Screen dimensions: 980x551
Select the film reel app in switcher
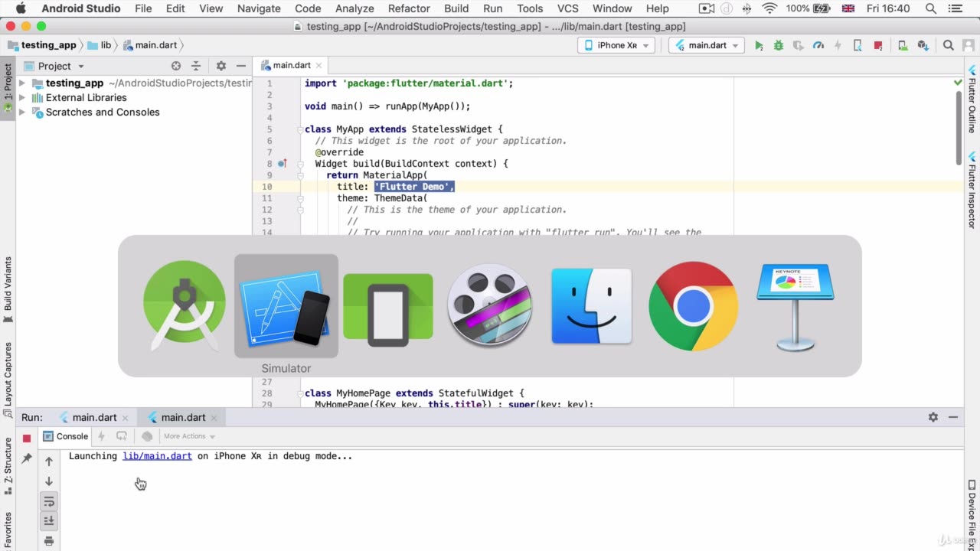[x=490, y=306]
